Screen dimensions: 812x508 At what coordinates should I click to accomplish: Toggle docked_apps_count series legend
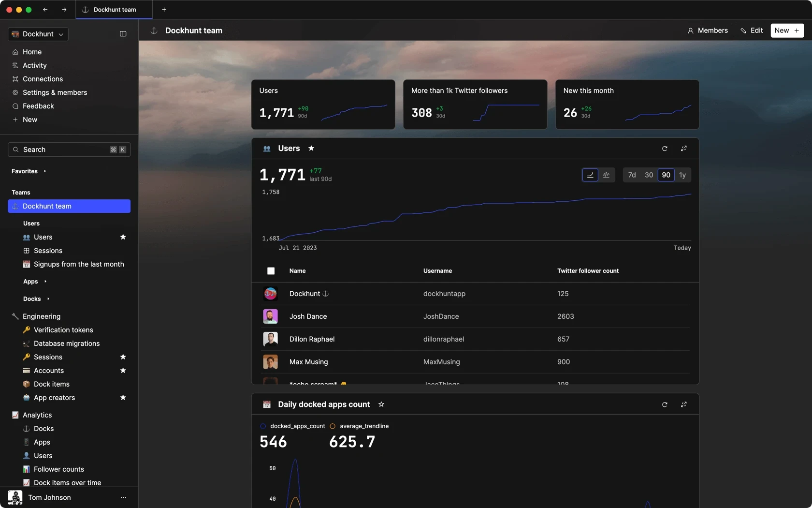292,426
